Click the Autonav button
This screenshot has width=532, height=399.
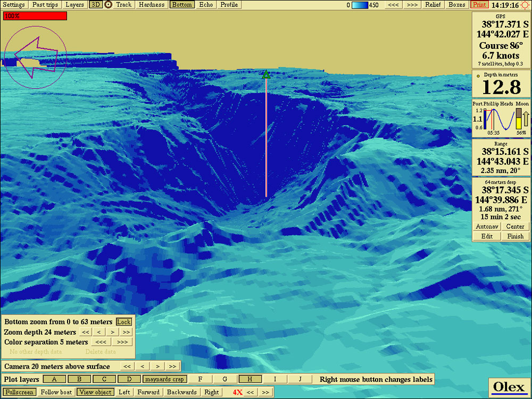coord(487,226)
